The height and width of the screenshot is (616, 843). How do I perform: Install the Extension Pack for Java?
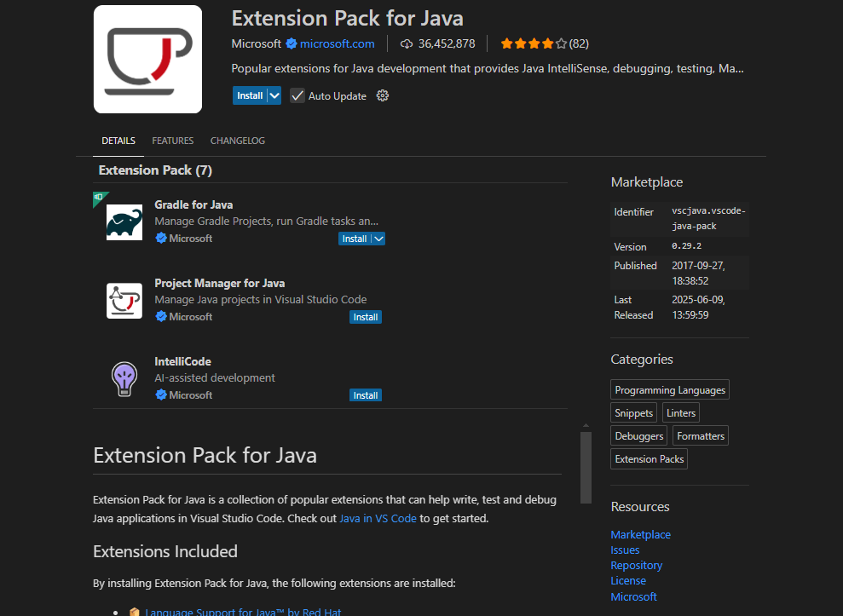coord(250,95)
